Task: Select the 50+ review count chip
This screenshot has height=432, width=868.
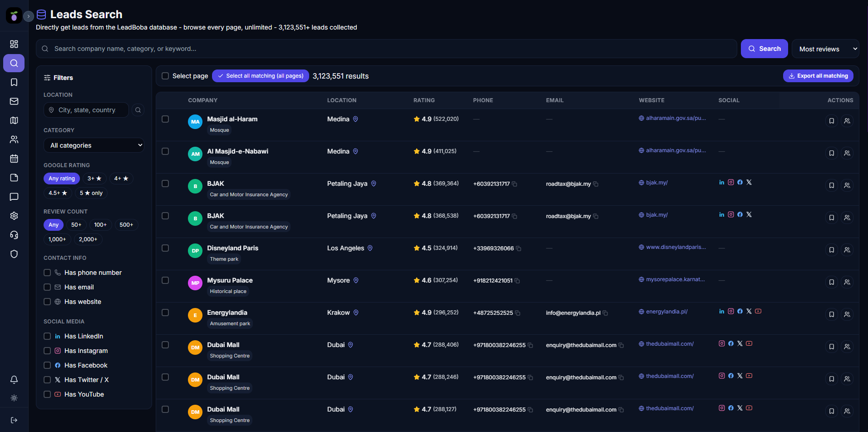Action: (x=76, y=225)
